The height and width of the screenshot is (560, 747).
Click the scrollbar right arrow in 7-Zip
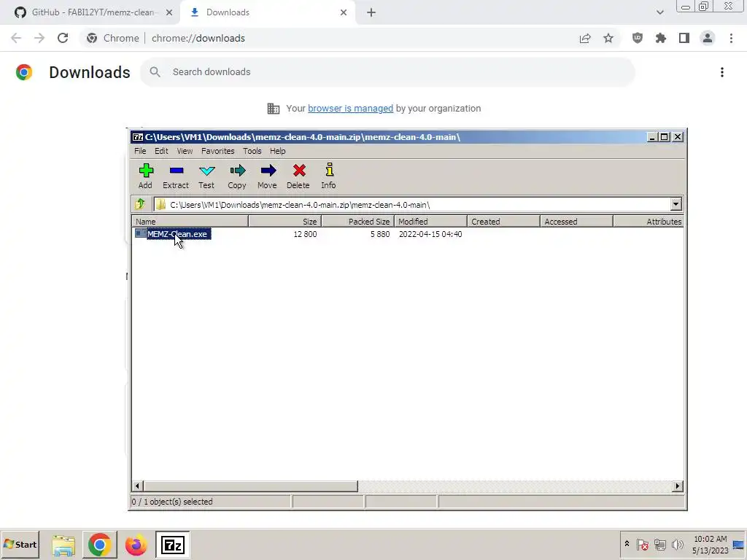(x=678, y=486)
